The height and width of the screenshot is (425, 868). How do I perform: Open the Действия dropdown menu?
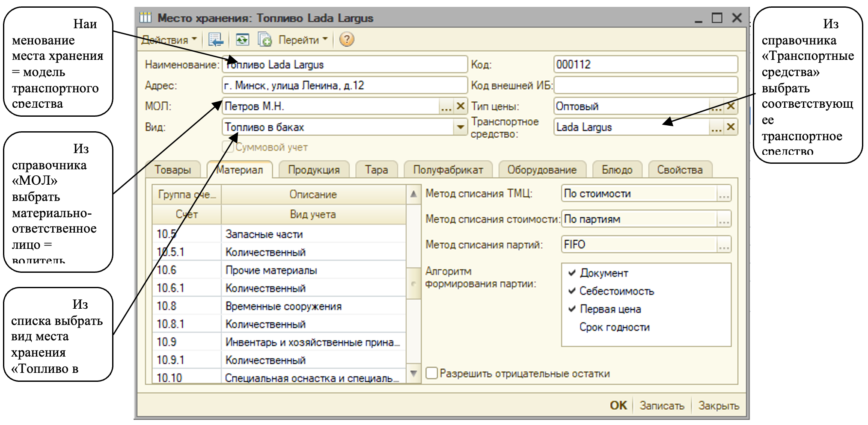pyautogui.click(x=169, y=40)
